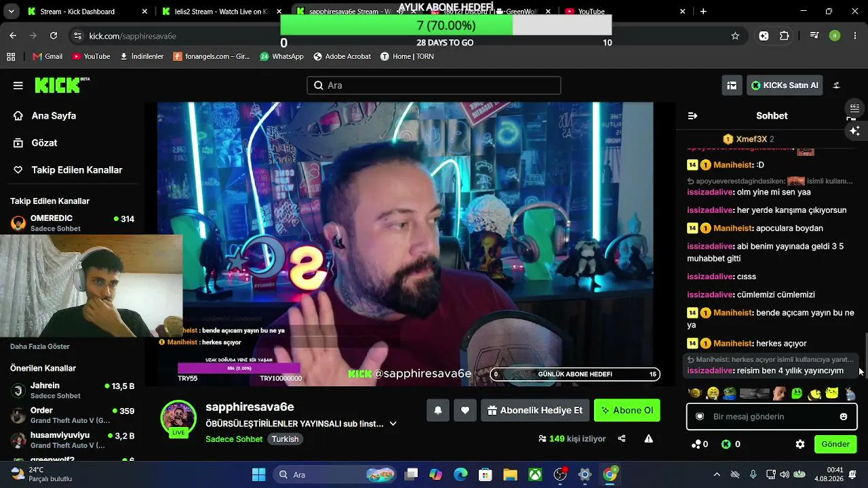This screenshot has height=488, width=868.
Task: Pick the green smiley quick emote
Action: [797, 393]
